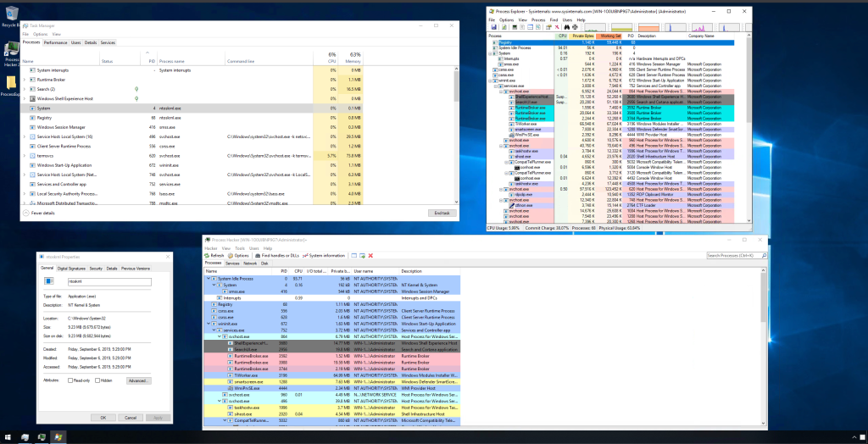This screenshot has height=444, width=868.
Task: Click the red Kill Process icon in Process Explorer
Action: [x=557, y=27]
